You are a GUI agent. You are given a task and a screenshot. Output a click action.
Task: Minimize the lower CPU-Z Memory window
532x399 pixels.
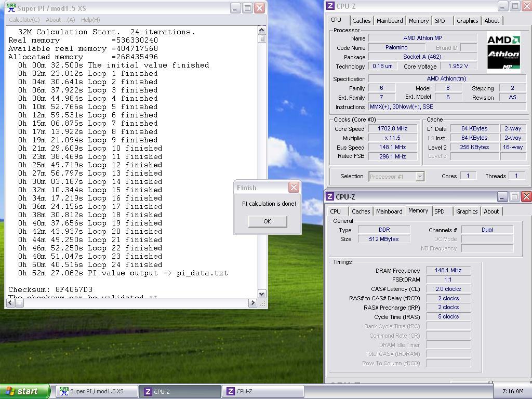(502, 196)
